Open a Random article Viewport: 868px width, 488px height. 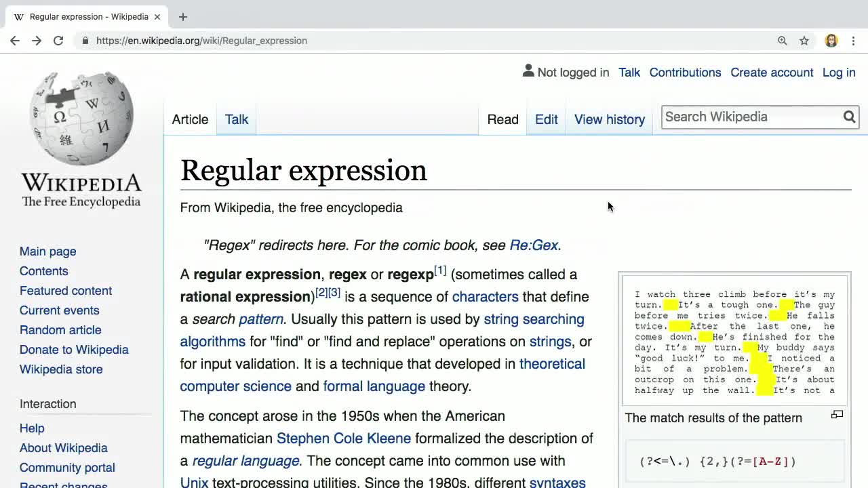[x=60, y=330]
